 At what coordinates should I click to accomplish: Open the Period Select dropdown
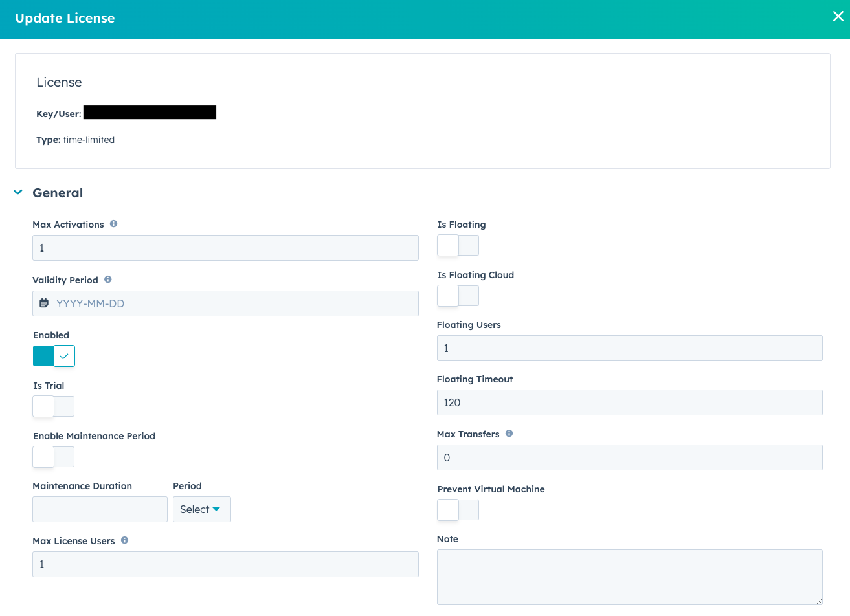pos(201,509)
